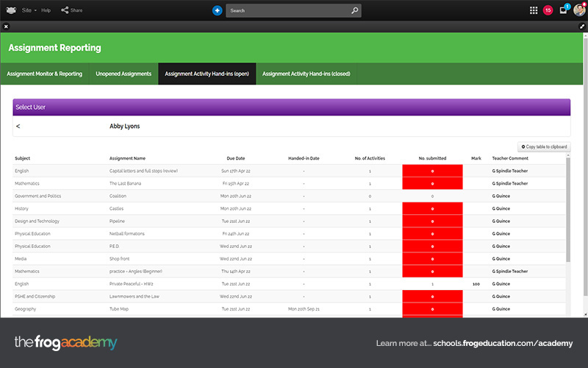Select the 'Coalition' assignment row
Viewport: 588px width, 368px height.
point(289,196)
